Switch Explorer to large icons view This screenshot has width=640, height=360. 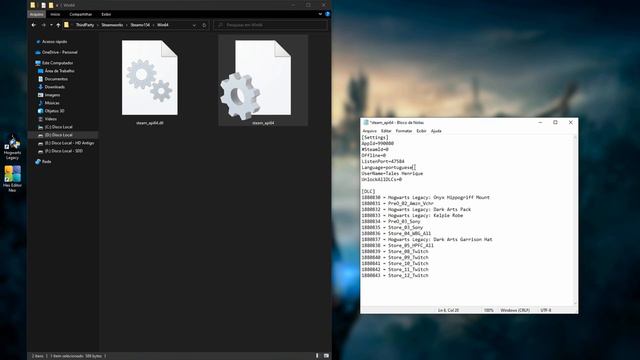click(326, 356)
